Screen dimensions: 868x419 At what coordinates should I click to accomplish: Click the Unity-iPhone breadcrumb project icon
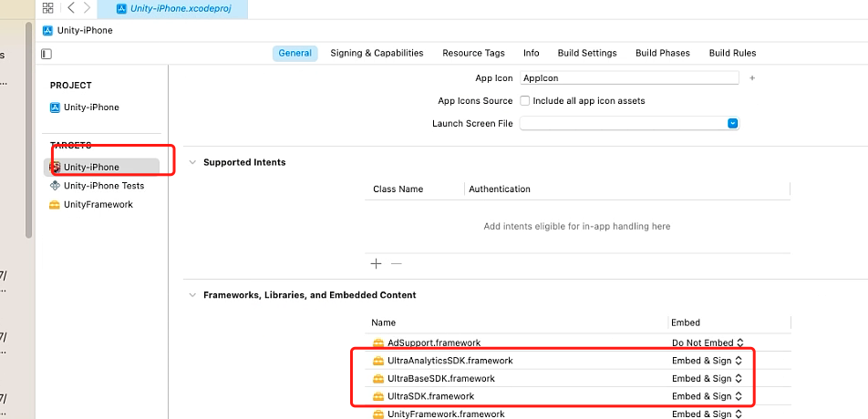pos(47,30)
